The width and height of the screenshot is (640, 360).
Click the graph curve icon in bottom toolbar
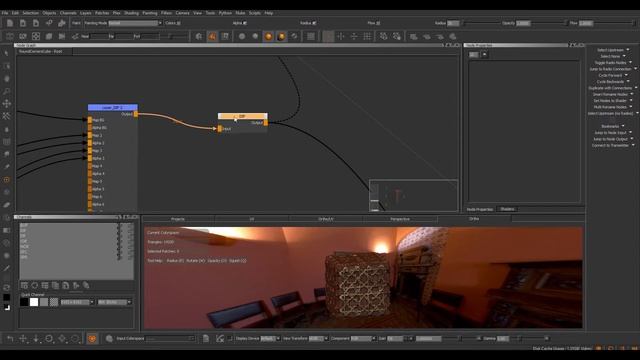220,338
